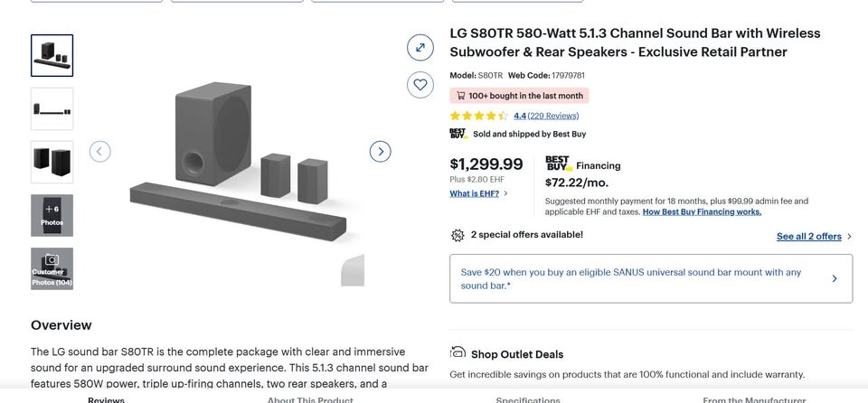This screenshot has width=868, height=403.
Task: Expand 'What is EHF?' info
Action: [x=479, y=193]
